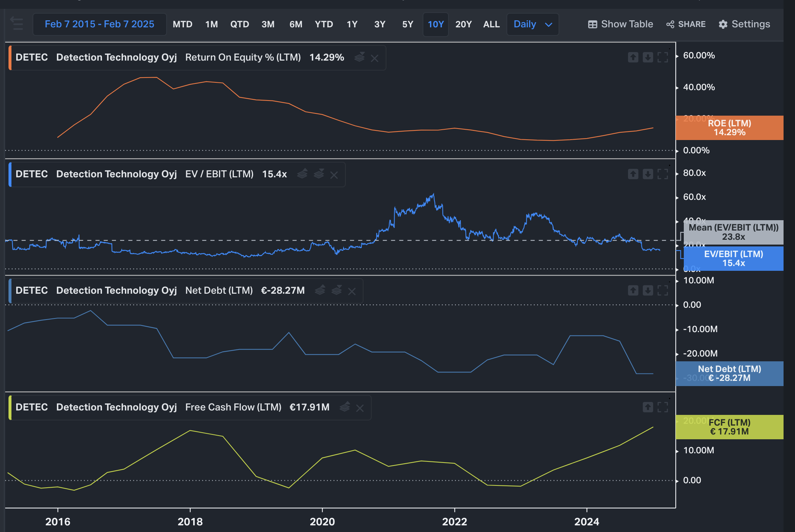Move the Net Debt pane up
The width and height of the screenshot is (795, 532).
pyautogui.click(x=633, y=290)
